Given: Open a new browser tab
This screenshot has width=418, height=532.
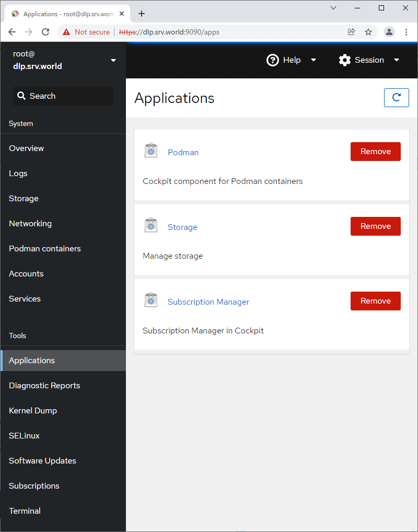Looking at the screenshot, I should click(x=142, y=14).
